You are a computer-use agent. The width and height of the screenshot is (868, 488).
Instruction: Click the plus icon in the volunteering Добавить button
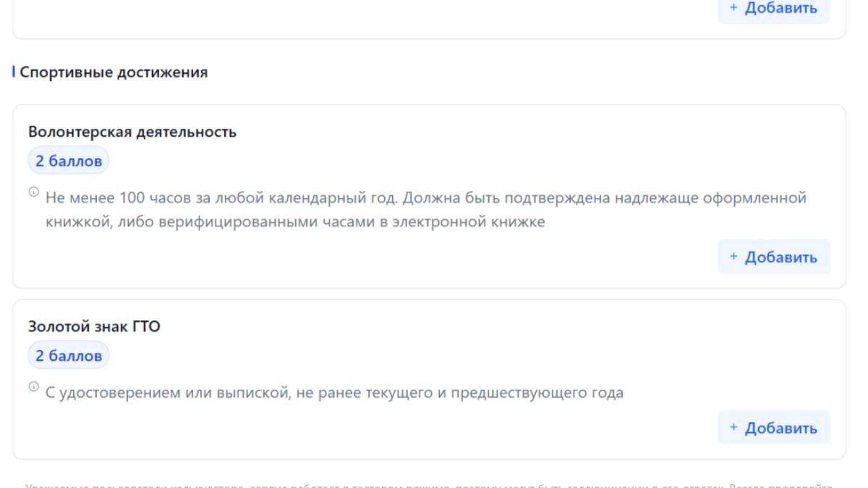point(733,256)
